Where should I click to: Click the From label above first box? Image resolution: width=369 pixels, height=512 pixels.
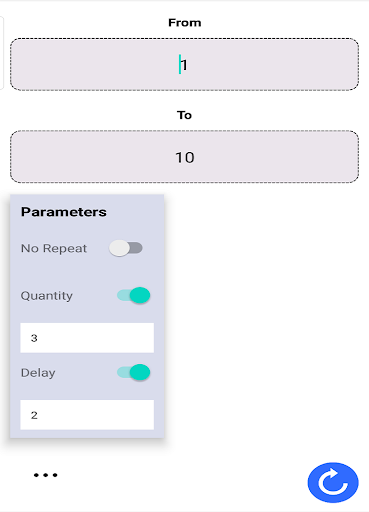click(185, 23)
